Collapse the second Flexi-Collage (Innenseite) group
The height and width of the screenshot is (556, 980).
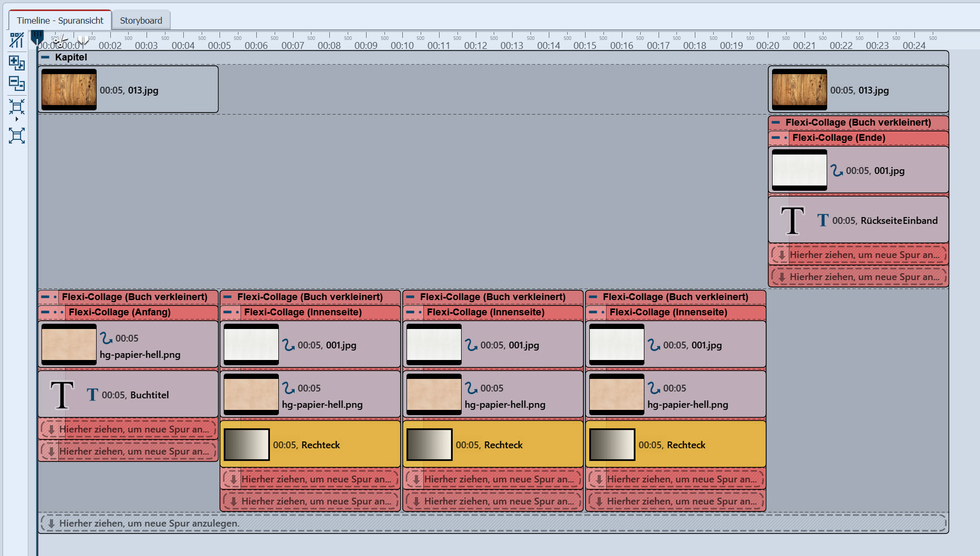click(411, 312)
